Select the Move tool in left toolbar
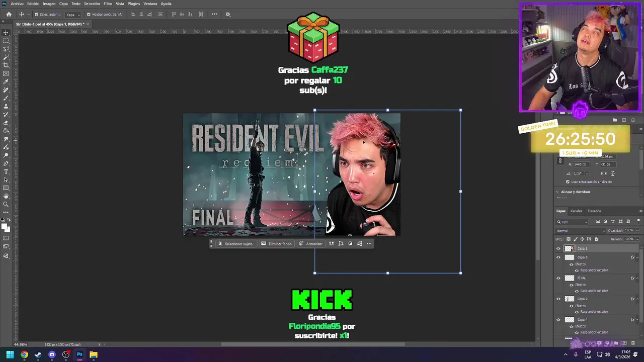 [6, 33]
